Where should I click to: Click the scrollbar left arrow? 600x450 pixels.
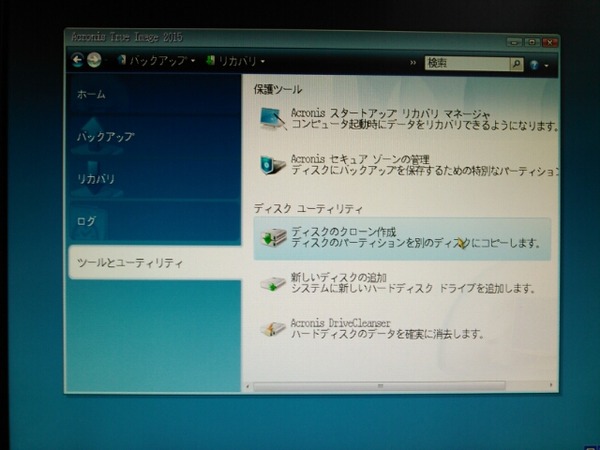(x=247, y=386)
